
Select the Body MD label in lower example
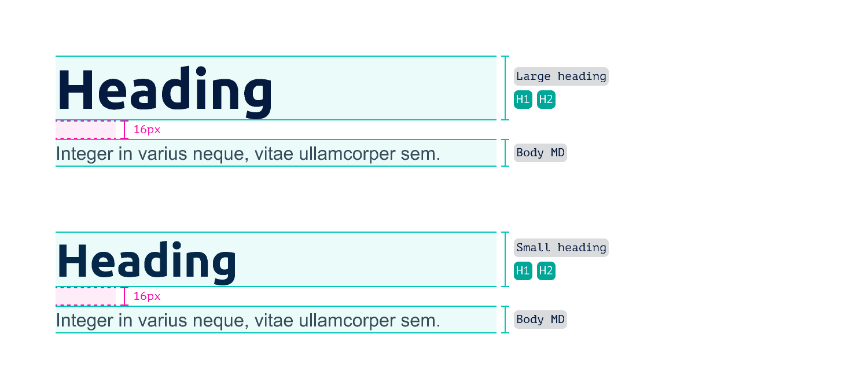[x=540, y=320]
